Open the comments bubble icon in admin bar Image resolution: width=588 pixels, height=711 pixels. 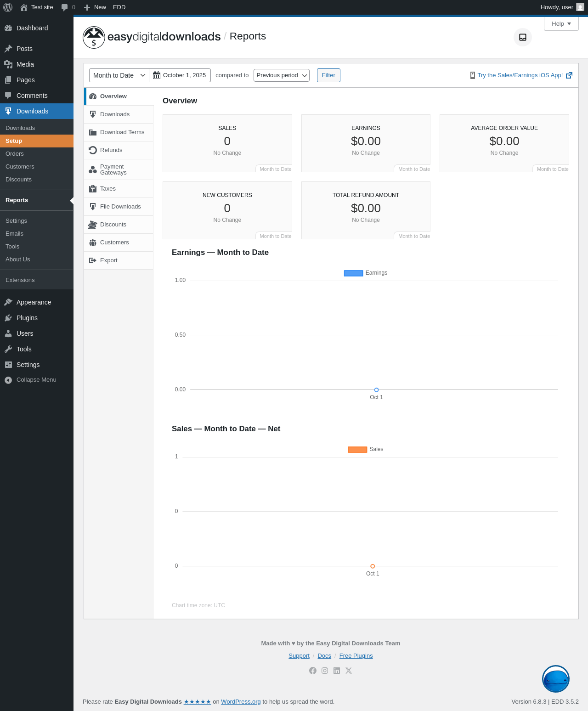(64, 7)
